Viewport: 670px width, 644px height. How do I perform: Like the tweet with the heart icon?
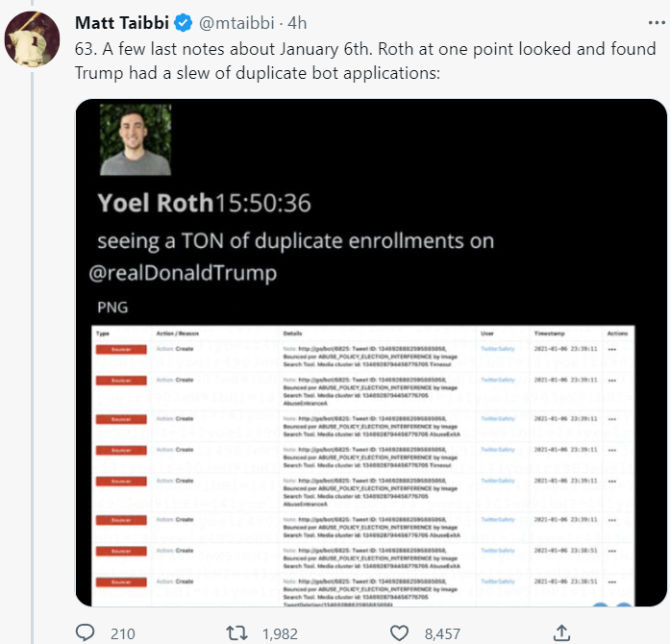pos(401,633)
